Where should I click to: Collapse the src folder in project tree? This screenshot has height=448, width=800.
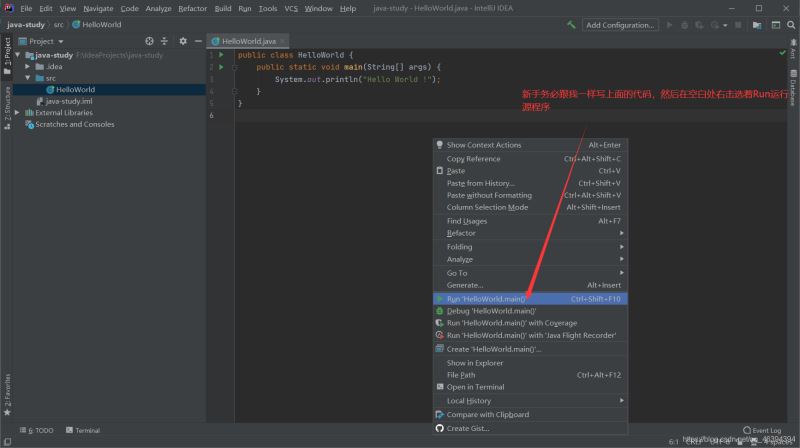coord(28,77)
